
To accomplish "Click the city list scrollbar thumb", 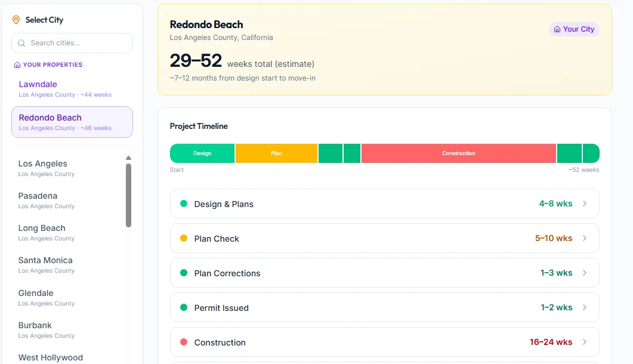I will point(128,196).
